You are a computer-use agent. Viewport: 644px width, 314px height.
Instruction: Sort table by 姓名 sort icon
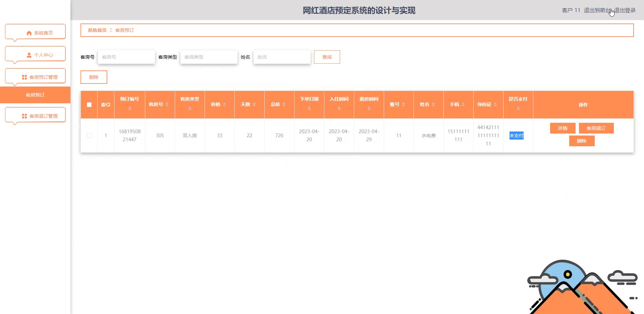[433, 104]
